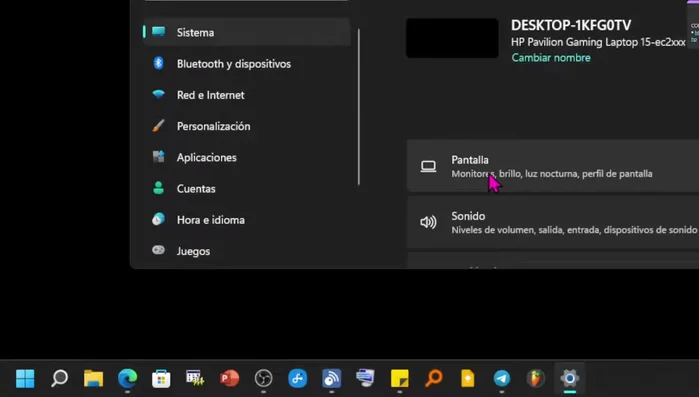The height and width of the screenshot is (397, 699).
Task: Click the DESKTOP-1KFG0TV device name
Action: click(x=571, y=25)
